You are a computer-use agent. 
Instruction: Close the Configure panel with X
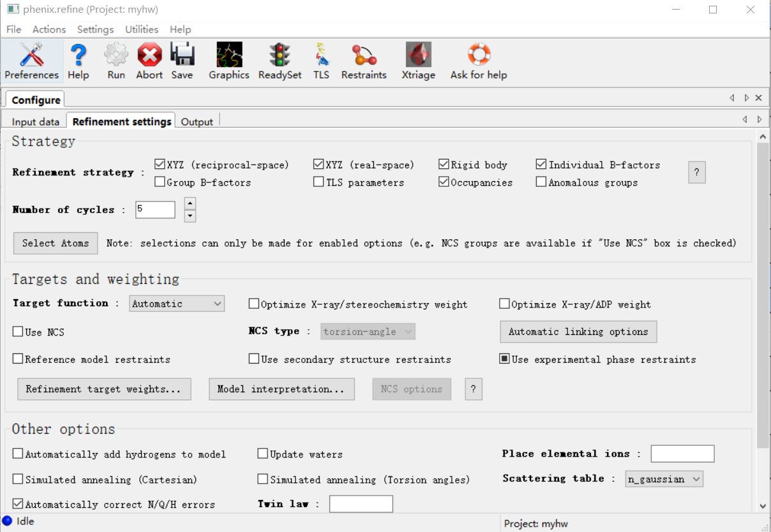pyautogui.click(x=758, y=98)
